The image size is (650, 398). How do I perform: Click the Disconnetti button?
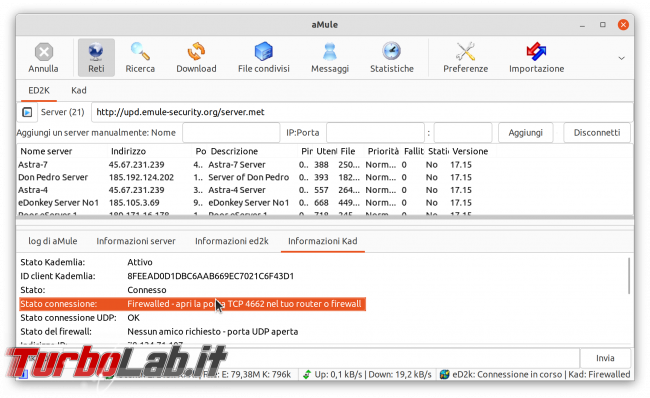(597, 133)
